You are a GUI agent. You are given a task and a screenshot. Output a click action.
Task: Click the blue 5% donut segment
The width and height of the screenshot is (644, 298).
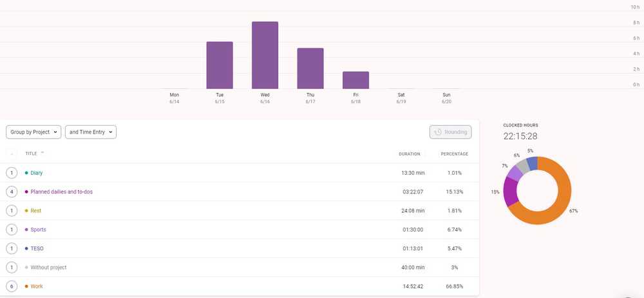[x=533, y=163]
